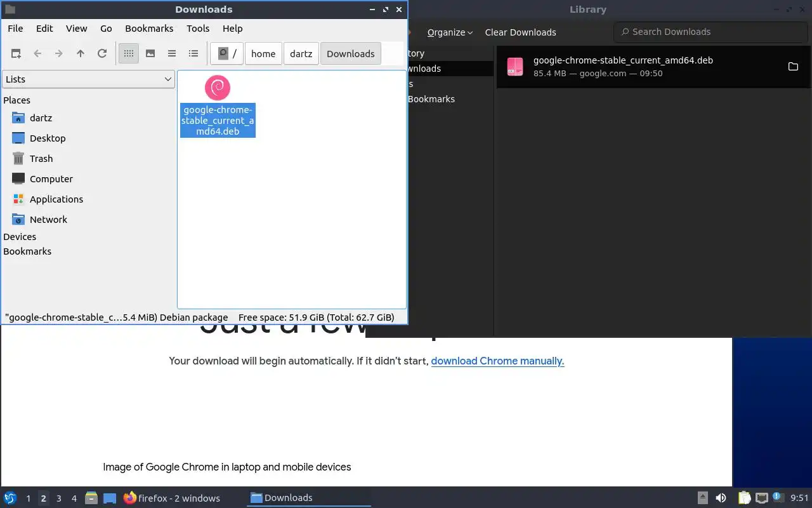812x508 pixels.
Task: Click the Downloads taskbar window button
Action: (309, 498)
